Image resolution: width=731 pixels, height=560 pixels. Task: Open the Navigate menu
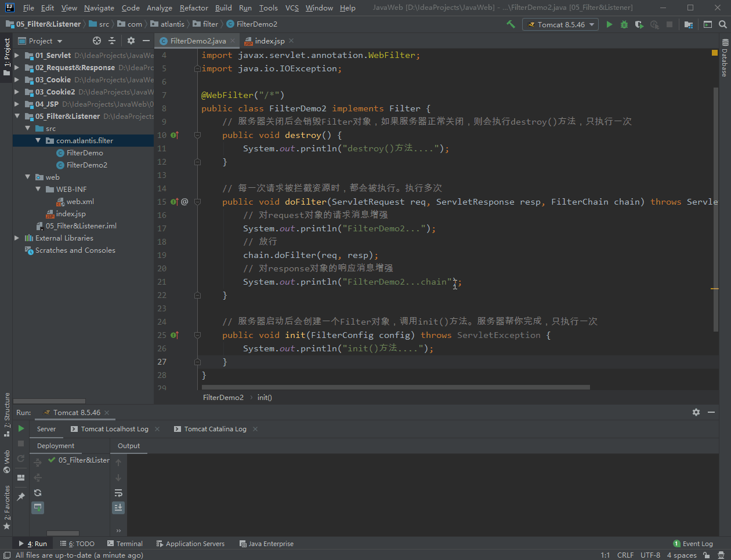tap(99, 8)
